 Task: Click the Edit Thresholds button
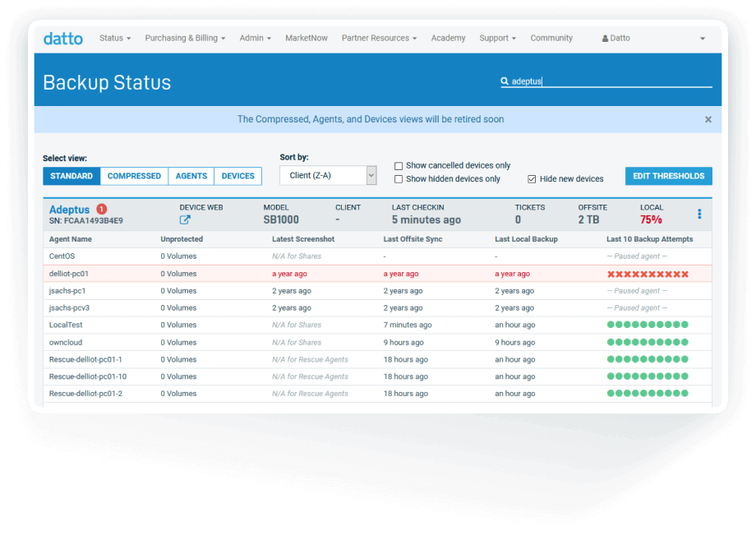[x=668, y=176]
